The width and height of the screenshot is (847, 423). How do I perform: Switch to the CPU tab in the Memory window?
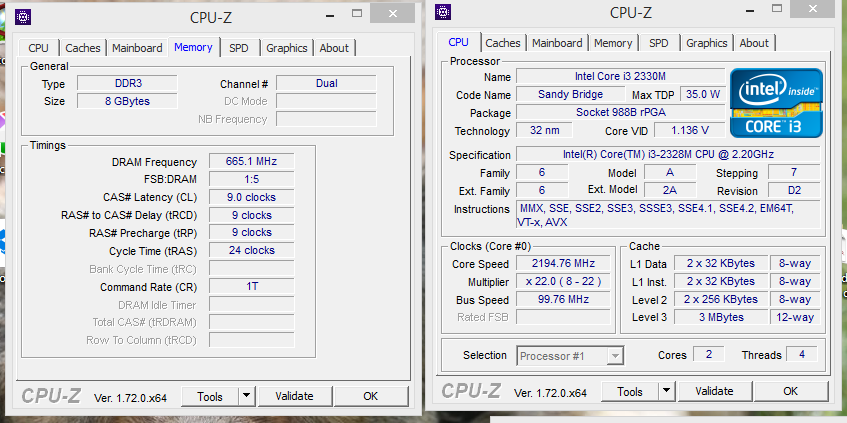pyautogui.click(x=38, y=48)
